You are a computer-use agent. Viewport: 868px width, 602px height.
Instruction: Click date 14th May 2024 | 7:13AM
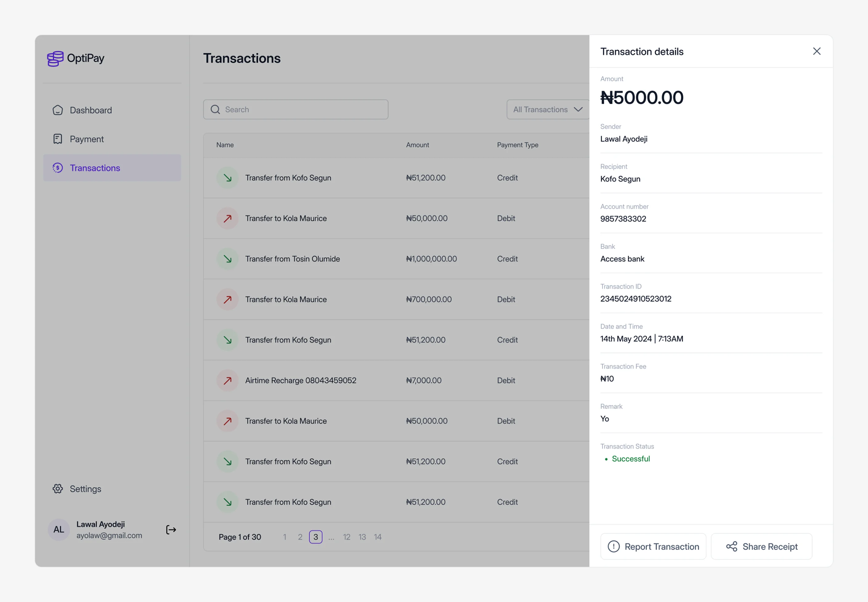(x=641, y=339)
